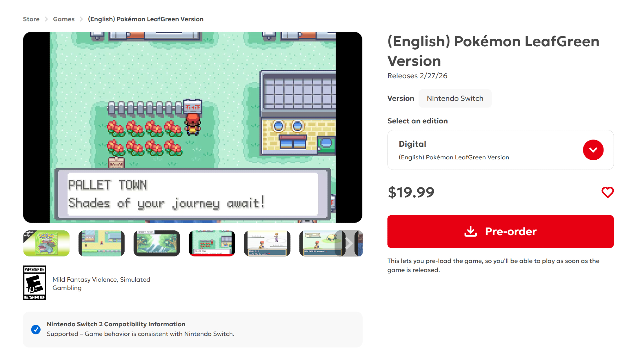Click breadcrumb chevron after Games
The width and height of the screenshot is (629, 364).
point(81,19)
